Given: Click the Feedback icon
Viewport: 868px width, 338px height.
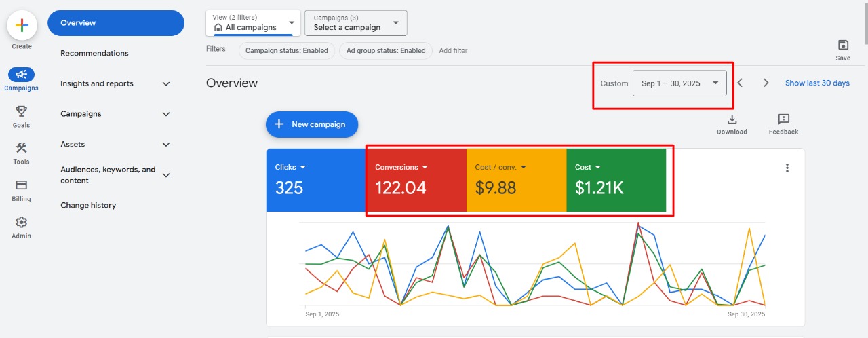Looking at the screenshot, I should coord(783,119).
